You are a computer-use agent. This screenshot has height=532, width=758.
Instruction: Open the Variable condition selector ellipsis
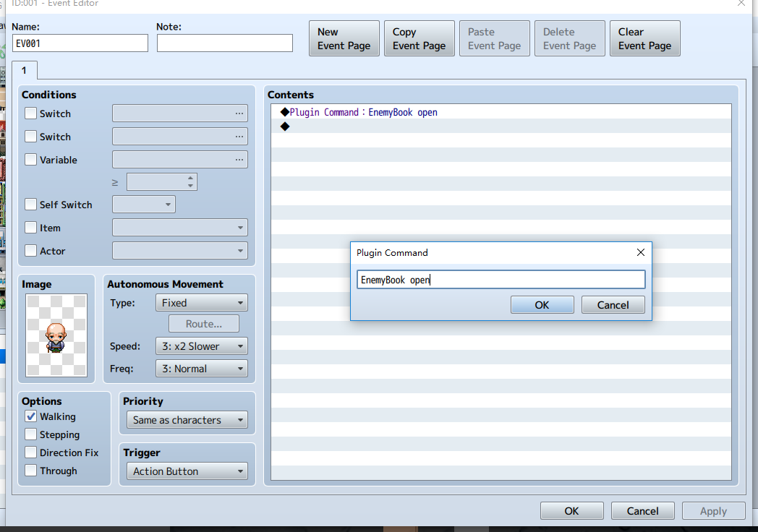(x=239, y=160)
